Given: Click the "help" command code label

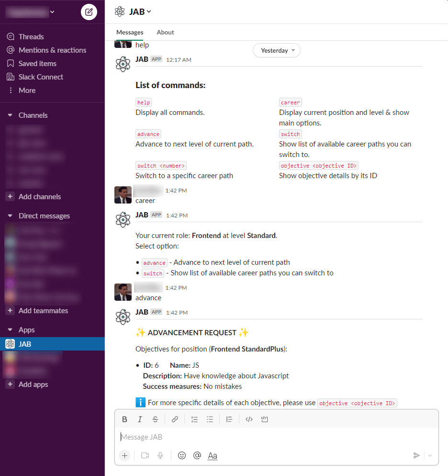Looking at the screenshot, I should click(x=144, y=102).
